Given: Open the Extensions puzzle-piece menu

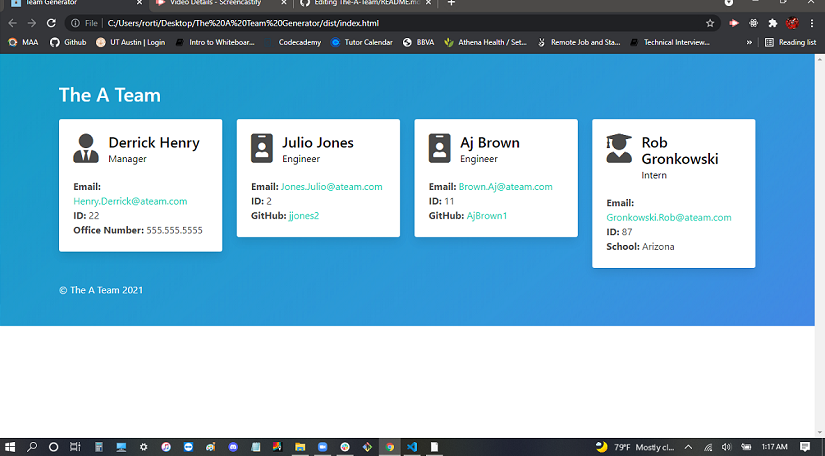Looking at the screenshot, I should pos(772,23).
